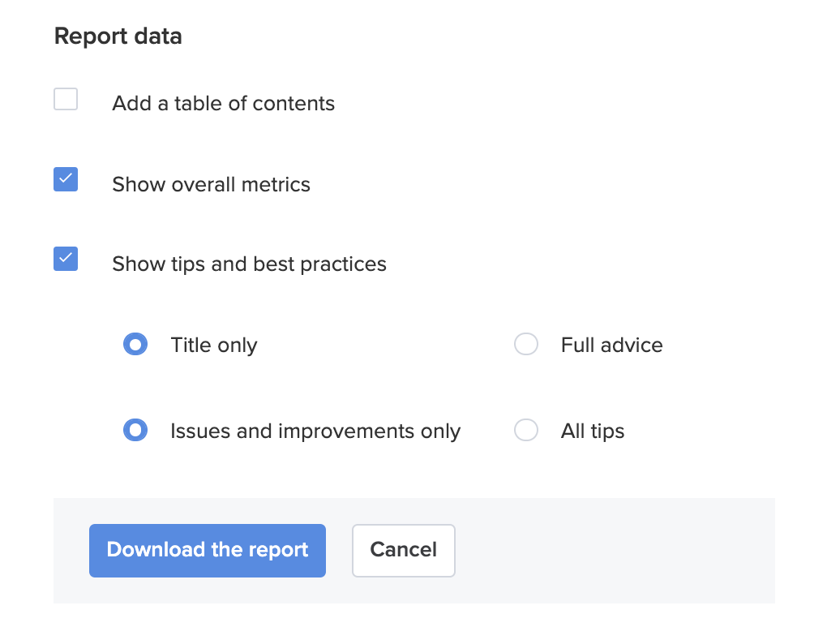827x644 pixels.
Task: Click the 'Issues and improvements only' label
Action: tap(315, 431)
